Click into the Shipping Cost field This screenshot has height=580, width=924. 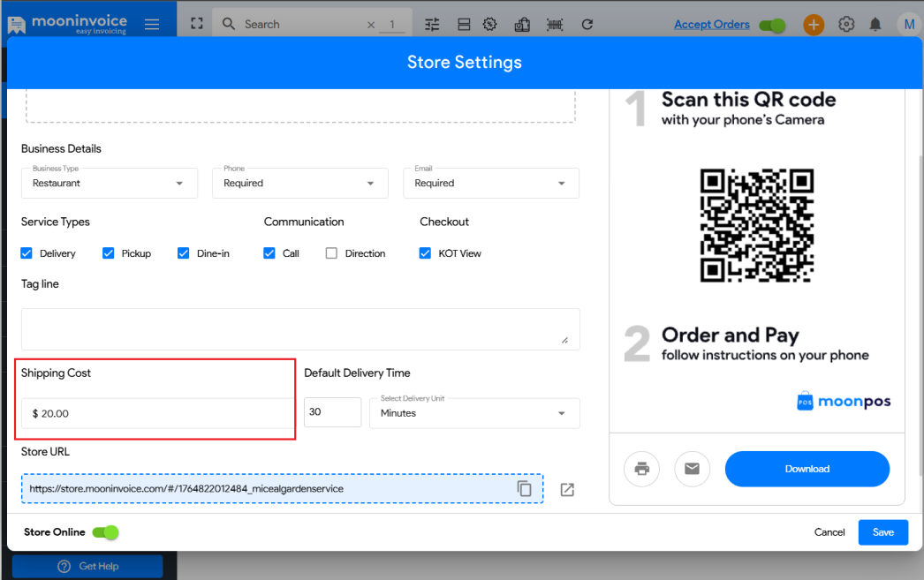[x=159, y=413]
